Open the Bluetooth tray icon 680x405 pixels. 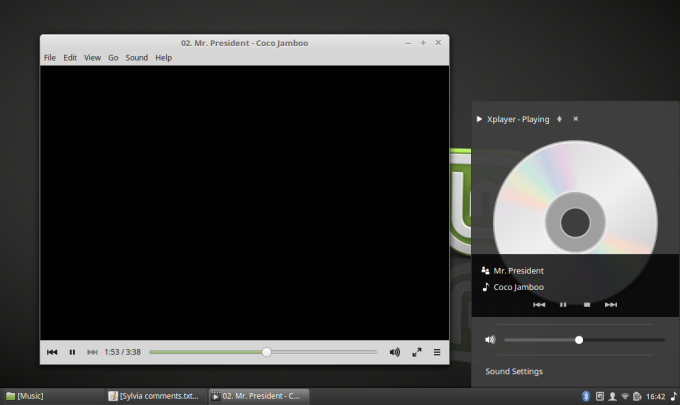click(586, 396)
